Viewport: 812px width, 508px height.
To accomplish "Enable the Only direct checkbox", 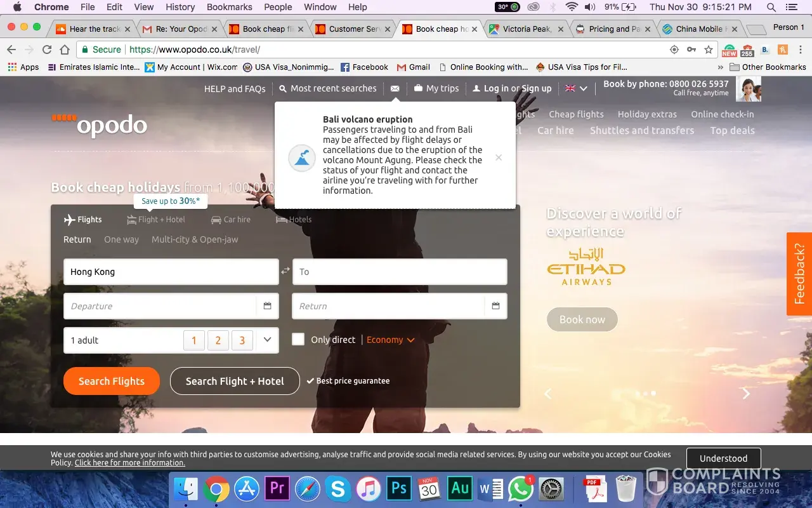I will 298,340.
